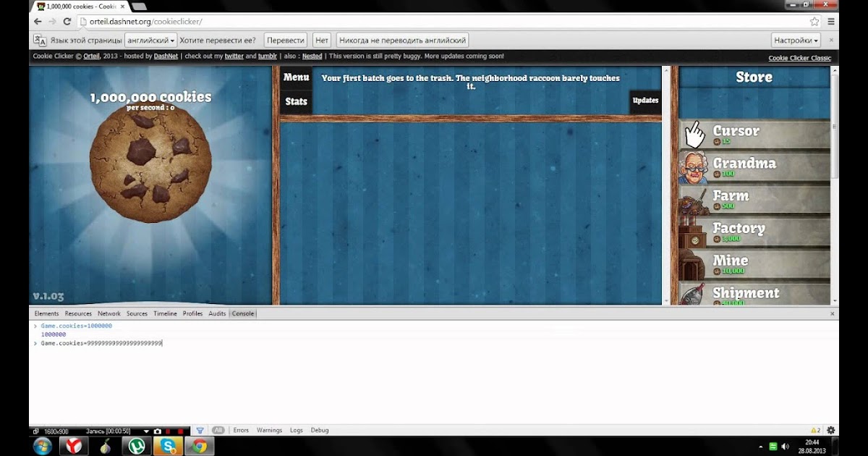Follow the DashNet link
Viewport: 868px width, 456px height.
tap(166, 56)
